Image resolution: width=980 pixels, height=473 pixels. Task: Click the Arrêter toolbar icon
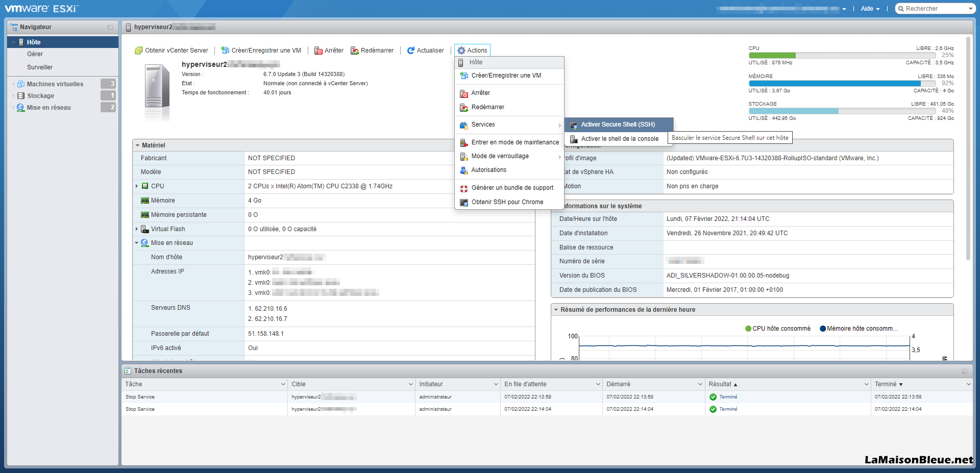[x=318, y=51]
